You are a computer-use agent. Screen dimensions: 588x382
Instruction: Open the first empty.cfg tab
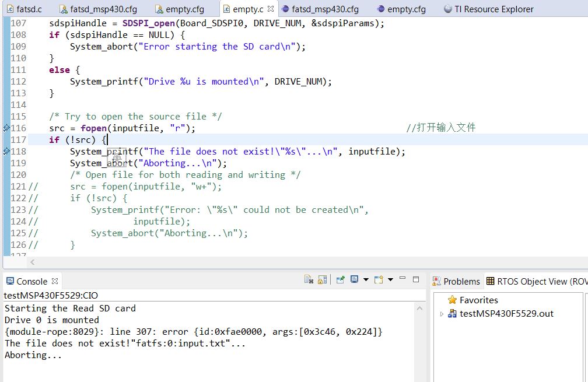(x=180, y=9)
